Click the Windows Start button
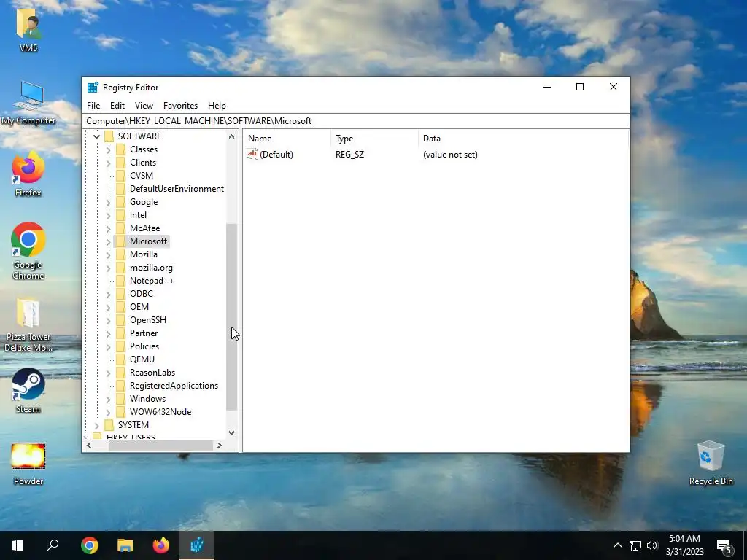This screenshot has height=560, width=747. click(18, 545)
